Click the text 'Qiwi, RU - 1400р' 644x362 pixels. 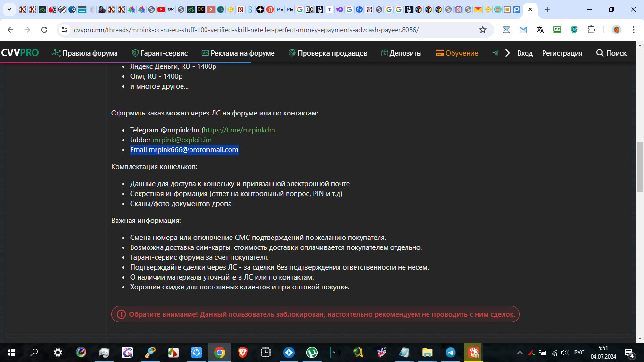click(156, 76)
